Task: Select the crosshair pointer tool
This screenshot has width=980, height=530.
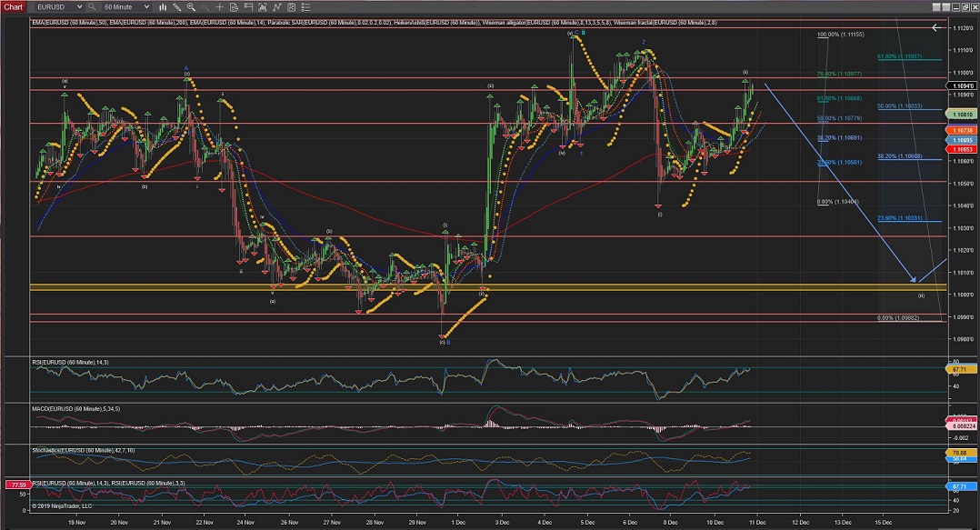Action: 219,7
